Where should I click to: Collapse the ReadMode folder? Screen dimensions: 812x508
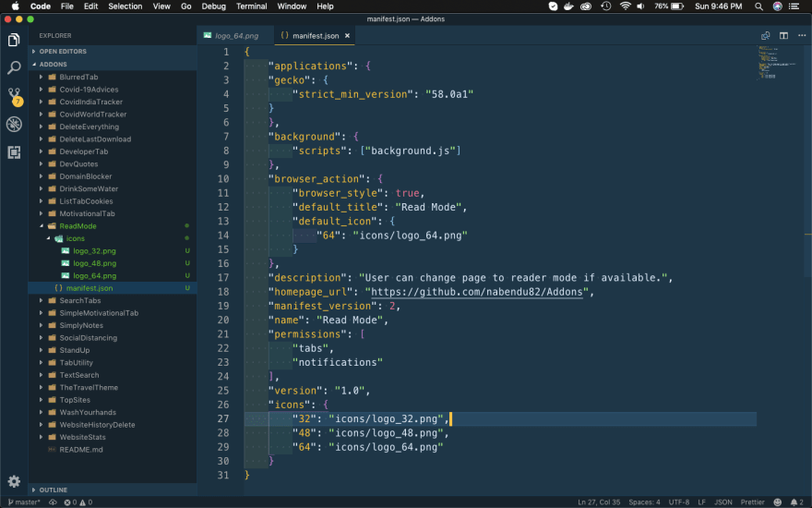78,226
